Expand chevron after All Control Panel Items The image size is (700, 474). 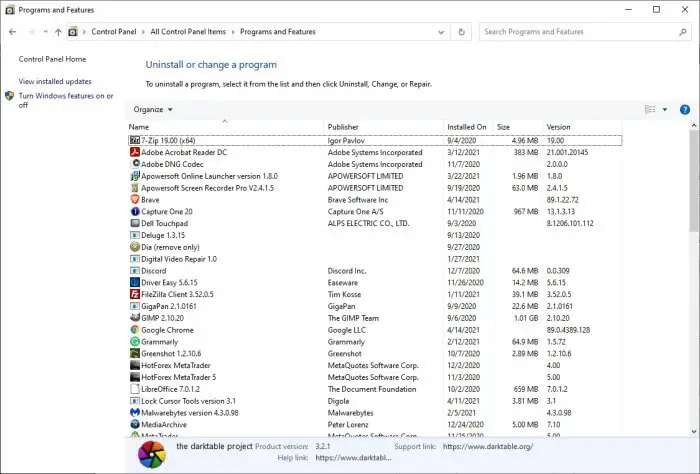pyautogui.click(x=233, y=32)
